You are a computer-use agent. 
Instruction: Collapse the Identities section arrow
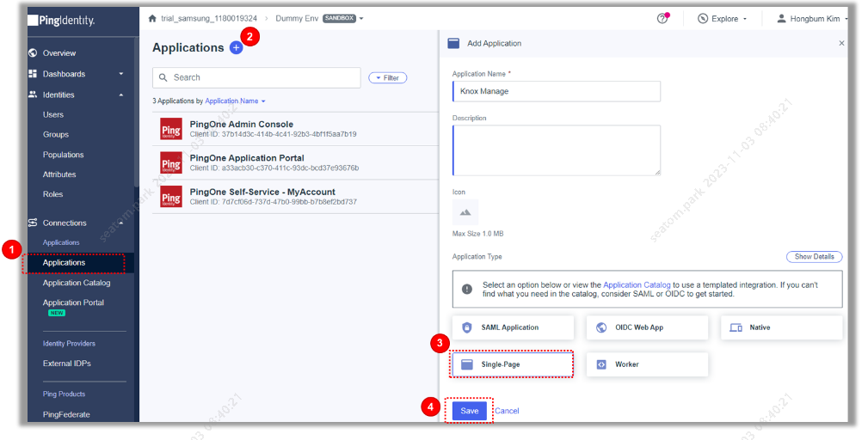pyautogui.click(x=120, y=95)
